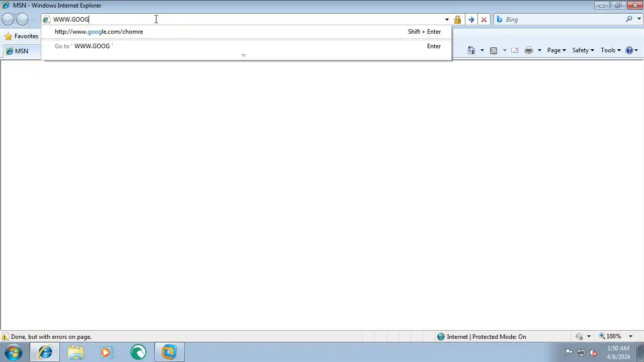The width and height of the screenshot is (644, 362).
Task: Click 'Done, but with errors on page' text
Action: (51, 337)
